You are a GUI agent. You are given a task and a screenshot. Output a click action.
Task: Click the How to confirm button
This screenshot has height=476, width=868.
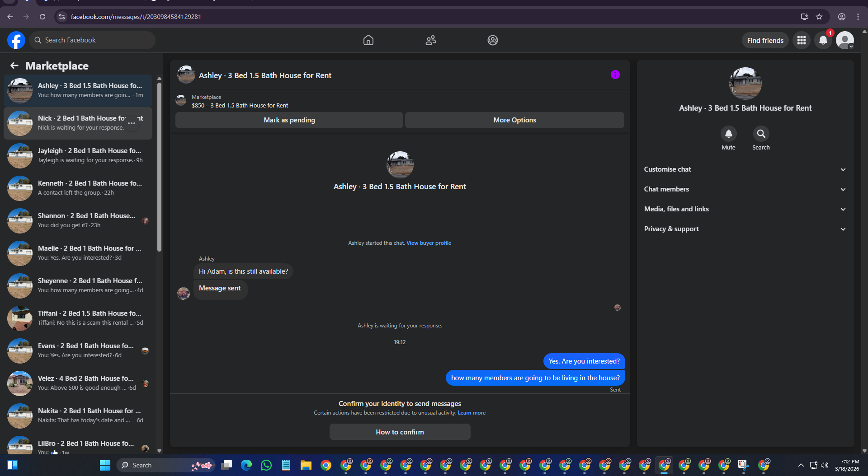pyautogui.click(x=400, y=432)
